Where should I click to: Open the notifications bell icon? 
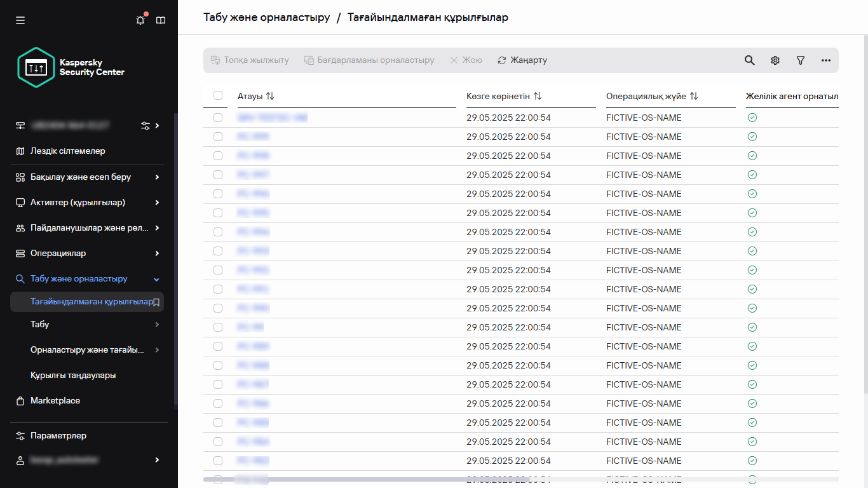coord(140,20)
